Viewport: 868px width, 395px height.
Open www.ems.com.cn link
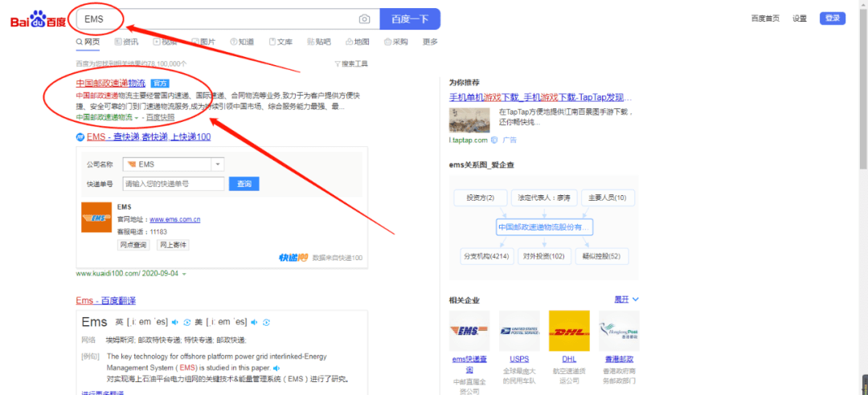pos(175,220)
